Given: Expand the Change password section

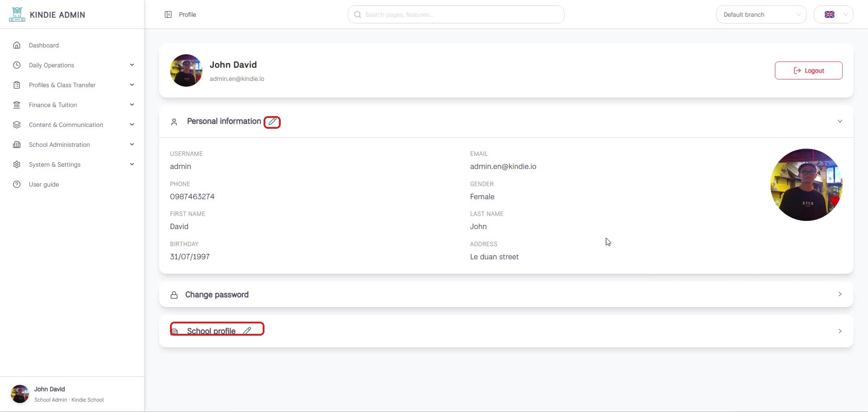Looking at the screenshot, I should tap(506, 295).
